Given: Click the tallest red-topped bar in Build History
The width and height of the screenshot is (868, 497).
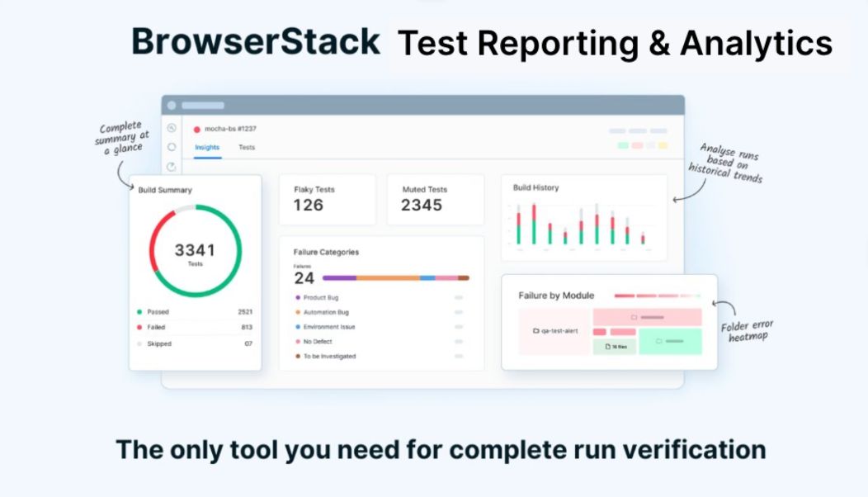Looking at the screenshot, I should click(x=534, y=224).
